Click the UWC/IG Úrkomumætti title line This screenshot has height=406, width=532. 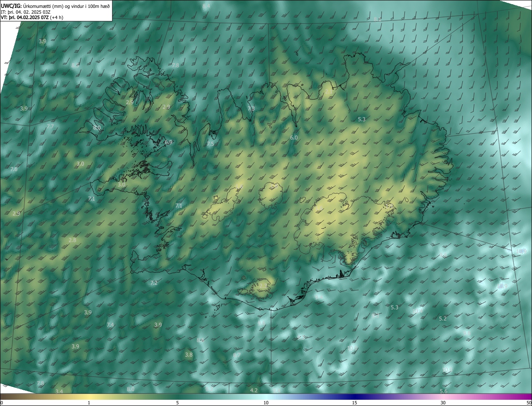[55, 6]
